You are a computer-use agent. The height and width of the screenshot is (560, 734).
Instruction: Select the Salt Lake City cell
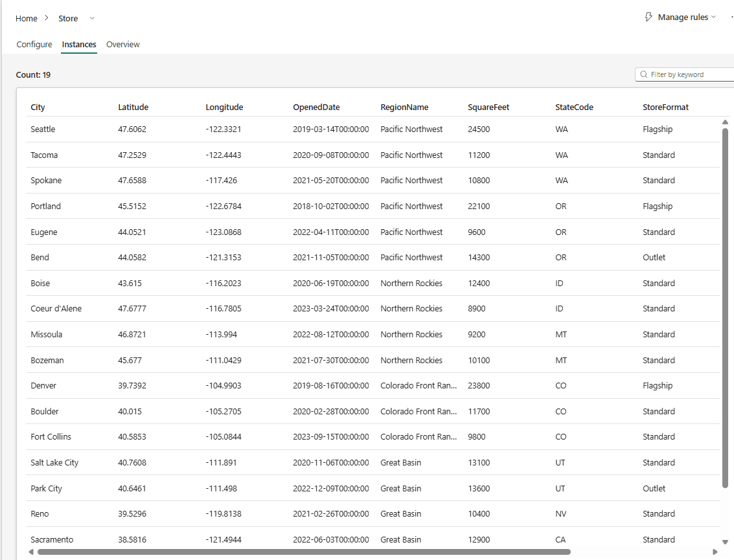coord(54,462)
